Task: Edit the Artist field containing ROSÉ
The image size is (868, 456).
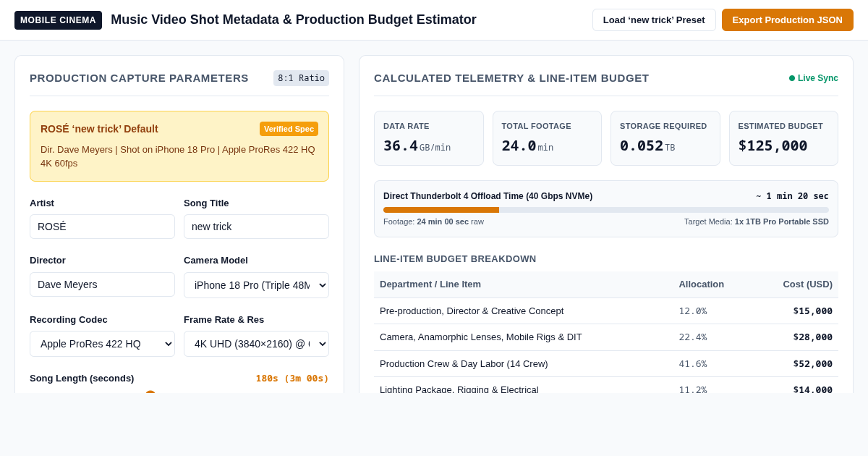Action: point(102,227)
